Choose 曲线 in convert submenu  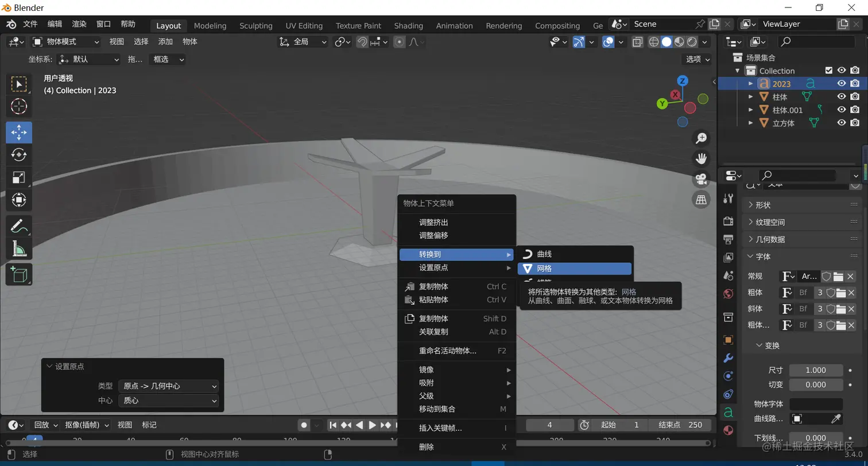coord(575,254)
